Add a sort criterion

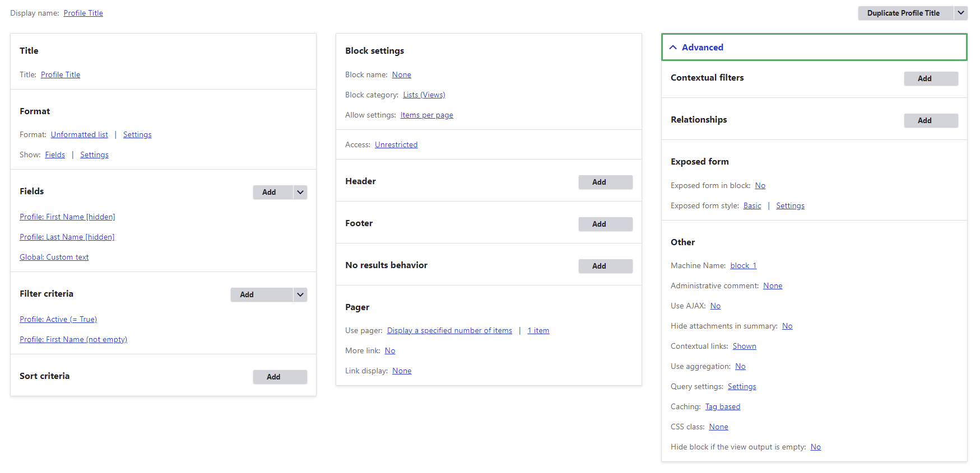click(280, 377)
